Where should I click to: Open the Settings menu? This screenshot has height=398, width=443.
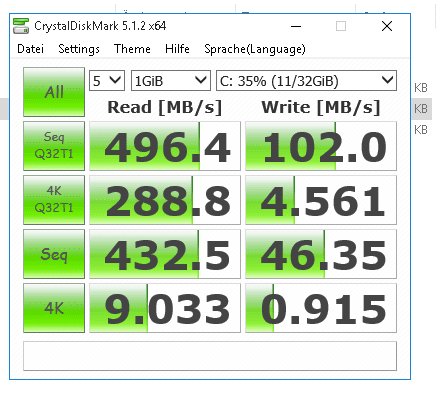pos(79,49)
